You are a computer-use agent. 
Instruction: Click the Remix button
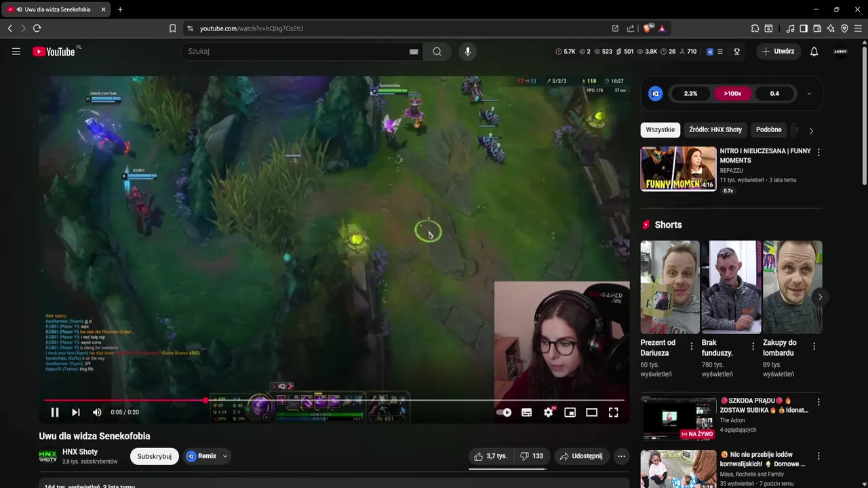[x=201, y=456]
